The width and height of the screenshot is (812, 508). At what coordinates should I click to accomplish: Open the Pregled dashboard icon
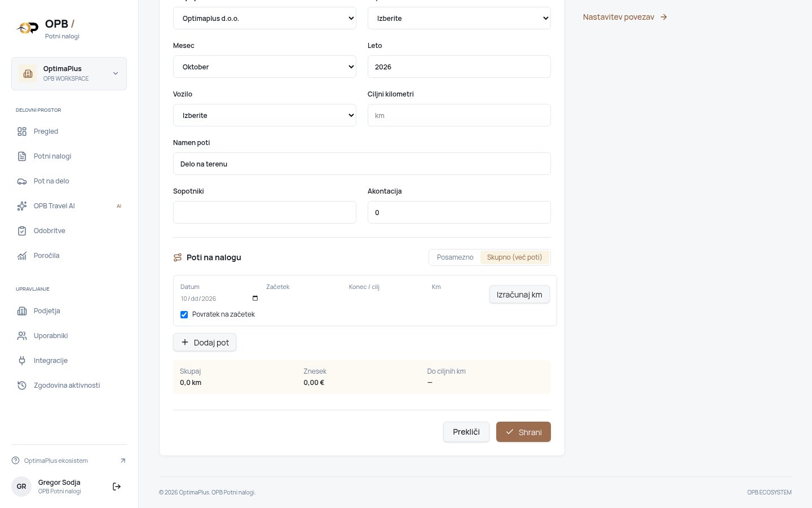click(22, 132)
